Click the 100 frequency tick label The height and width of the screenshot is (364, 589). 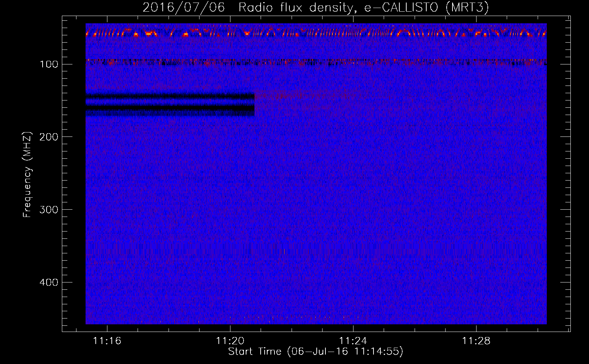tap(49, 64)
